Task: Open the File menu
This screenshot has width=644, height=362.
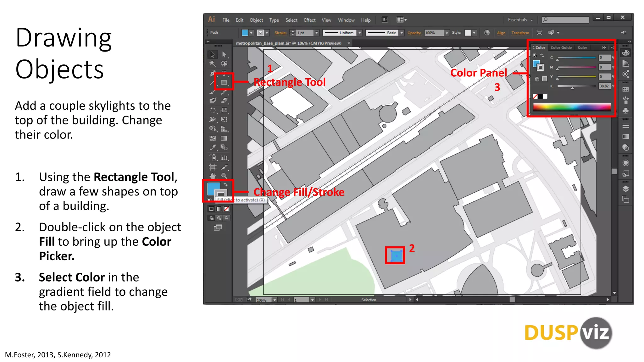Action: 226,20
